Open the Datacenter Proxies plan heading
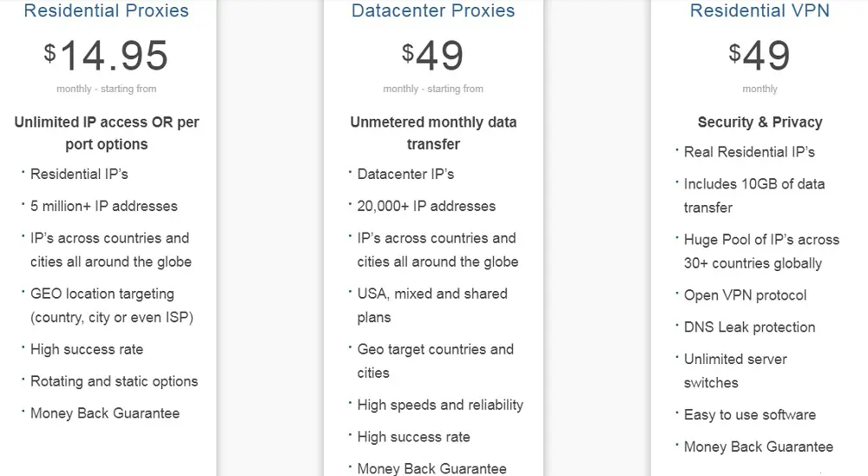The height and width of the screenshot is (476, 868). click(433, 11)
